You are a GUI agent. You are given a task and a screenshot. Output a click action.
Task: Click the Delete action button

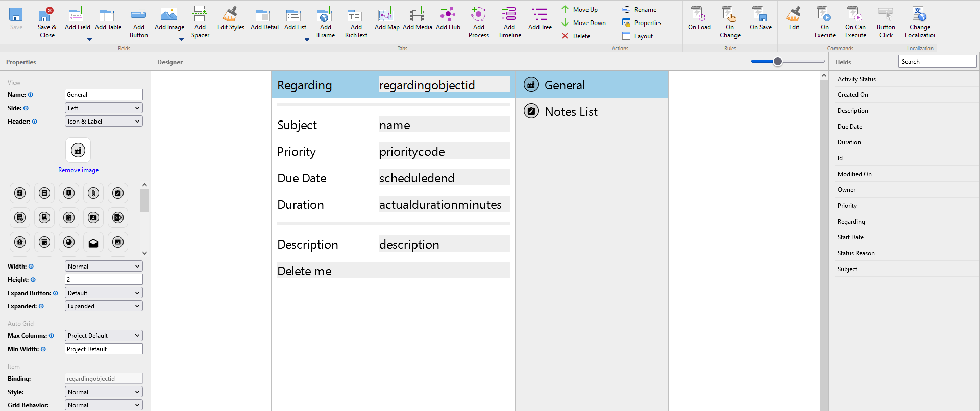click(576, 36)
